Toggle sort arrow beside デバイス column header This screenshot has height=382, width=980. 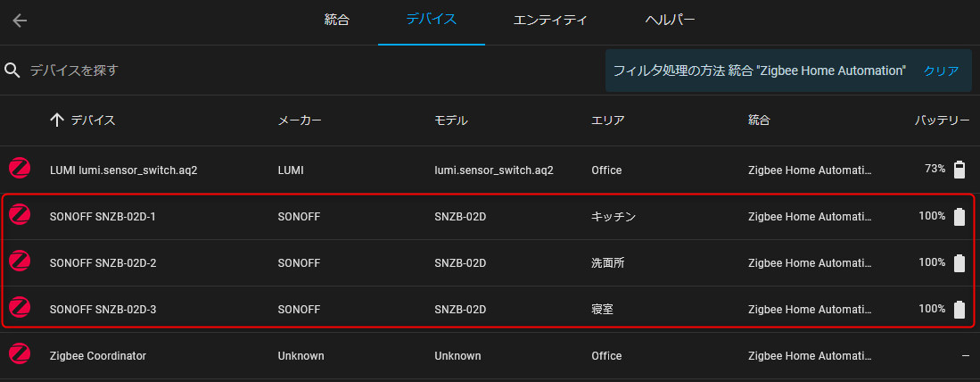point(57,120)
